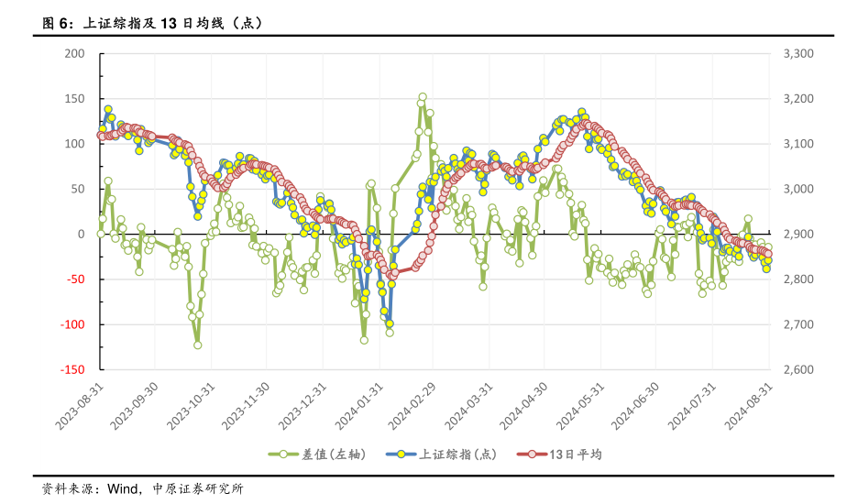Click the 2023-10-31 date label

[x=192, y=405]
